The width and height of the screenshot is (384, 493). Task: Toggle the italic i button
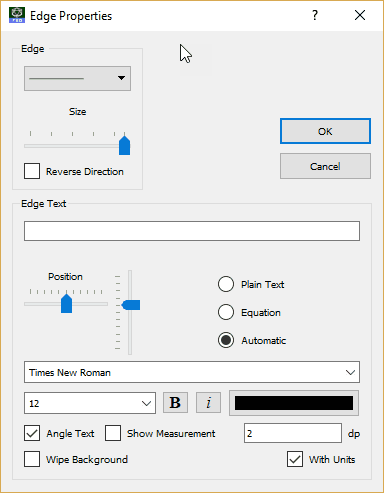(x=208, y=403)
